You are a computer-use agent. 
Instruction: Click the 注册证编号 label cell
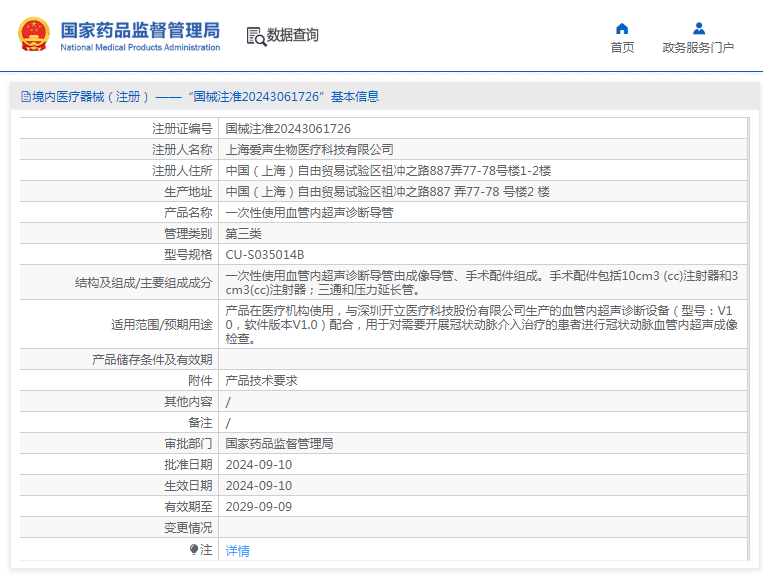[119, 128]
